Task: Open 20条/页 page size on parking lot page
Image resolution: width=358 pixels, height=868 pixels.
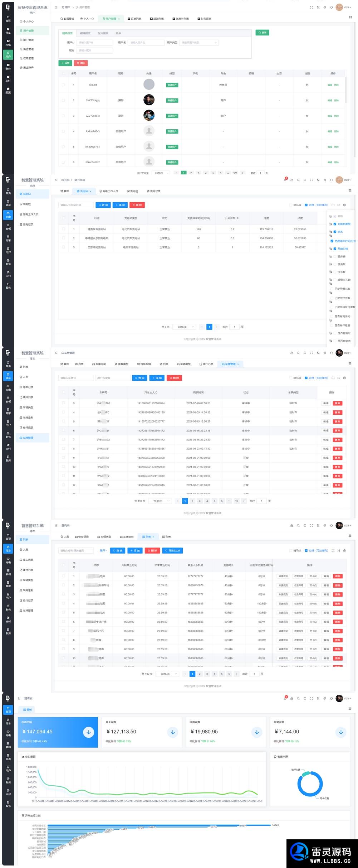Action: pos(167,674)
